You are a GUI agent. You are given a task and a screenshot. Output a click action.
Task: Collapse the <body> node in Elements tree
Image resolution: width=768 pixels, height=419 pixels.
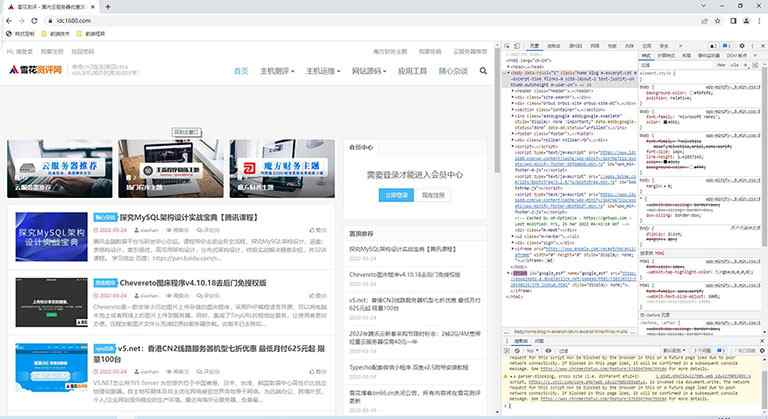coord(508,73)
